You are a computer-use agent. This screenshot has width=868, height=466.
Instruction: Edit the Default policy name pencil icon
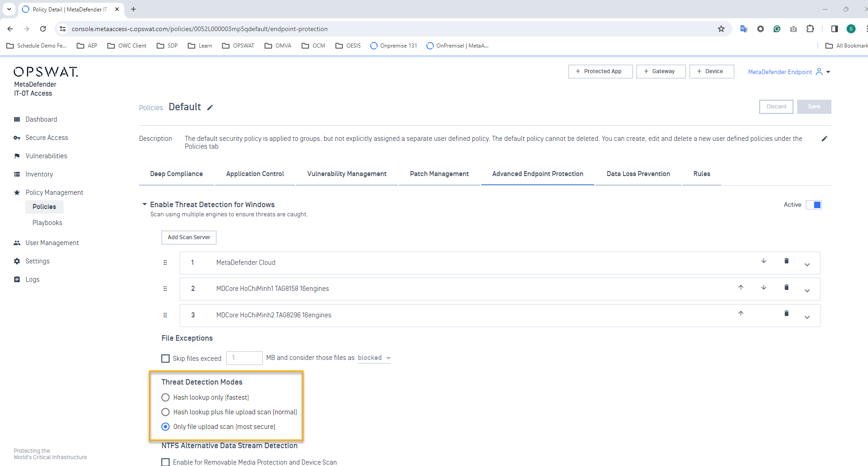click(210, 107)
